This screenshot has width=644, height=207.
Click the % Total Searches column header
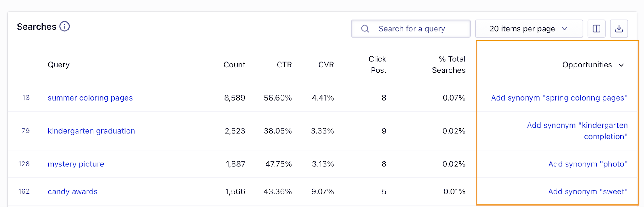(449, 65)
